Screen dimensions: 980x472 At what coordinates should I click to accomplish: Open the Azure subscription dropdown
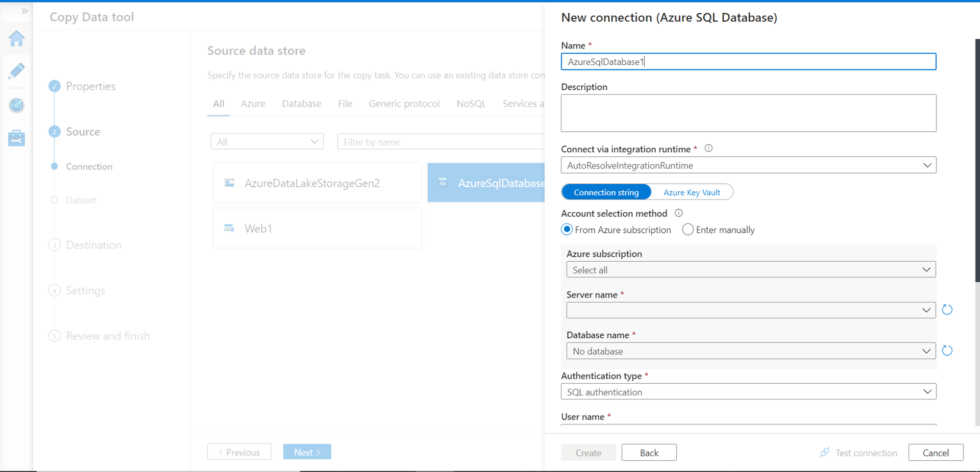[x=751, y=270]
